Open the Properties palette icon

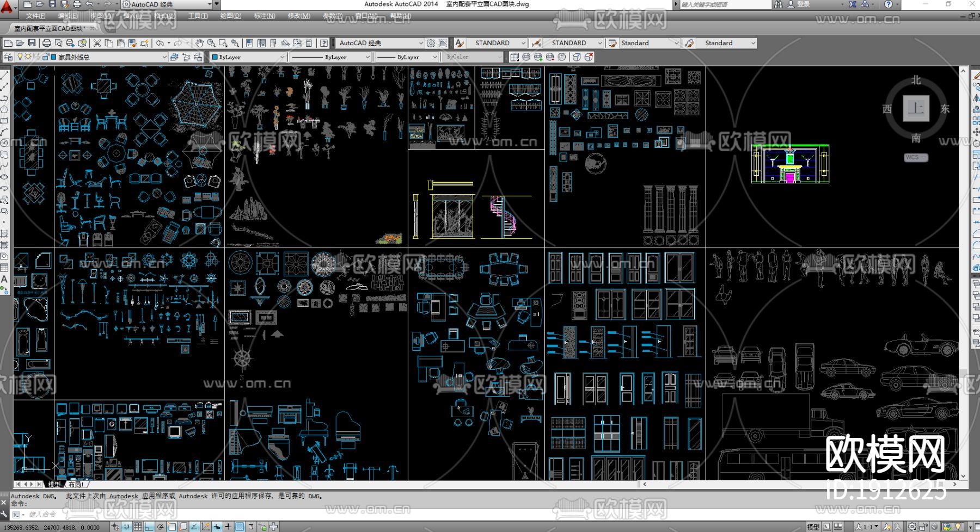click(x=249, y=43)
